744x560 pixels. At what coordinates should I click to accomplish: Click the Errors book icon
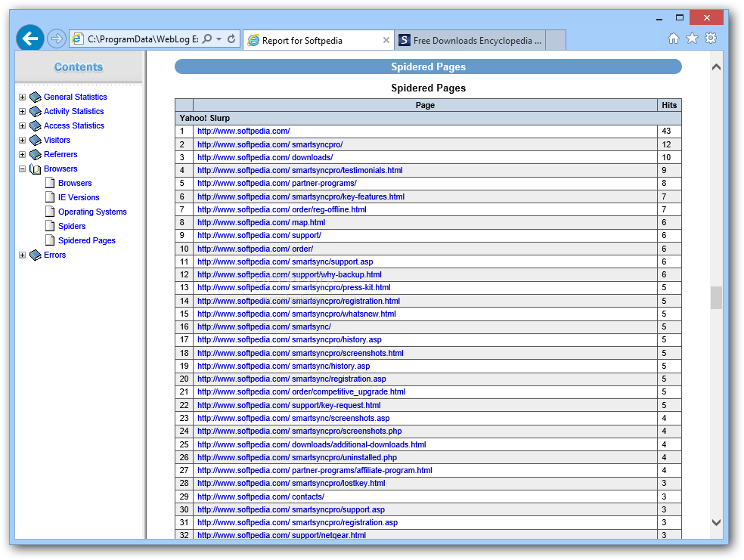click(x=36, y=255)
